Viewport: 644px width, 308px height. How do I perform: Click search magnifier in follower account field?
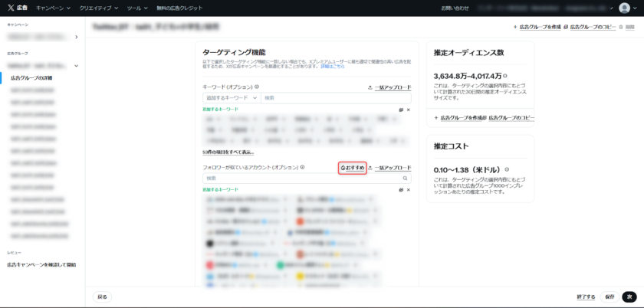coord(406,179)
